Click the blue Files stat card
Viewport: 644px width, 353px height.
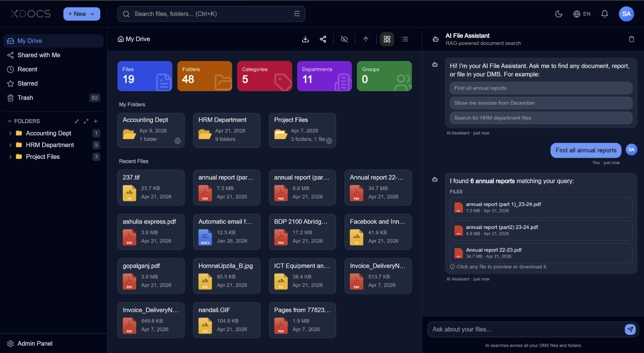tap(145, 76)
